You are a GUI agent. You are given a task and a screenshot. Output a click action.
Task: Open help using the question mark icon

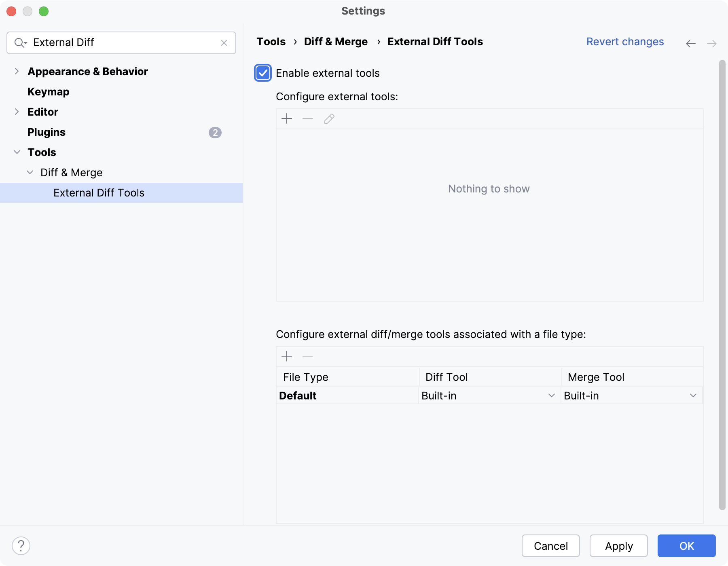click(21, 546)
